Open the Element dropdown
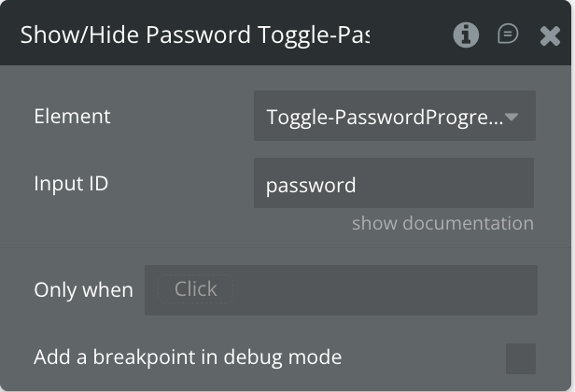Screen dimensions: 575x392 pyautogui.click(x=394, y=117)
